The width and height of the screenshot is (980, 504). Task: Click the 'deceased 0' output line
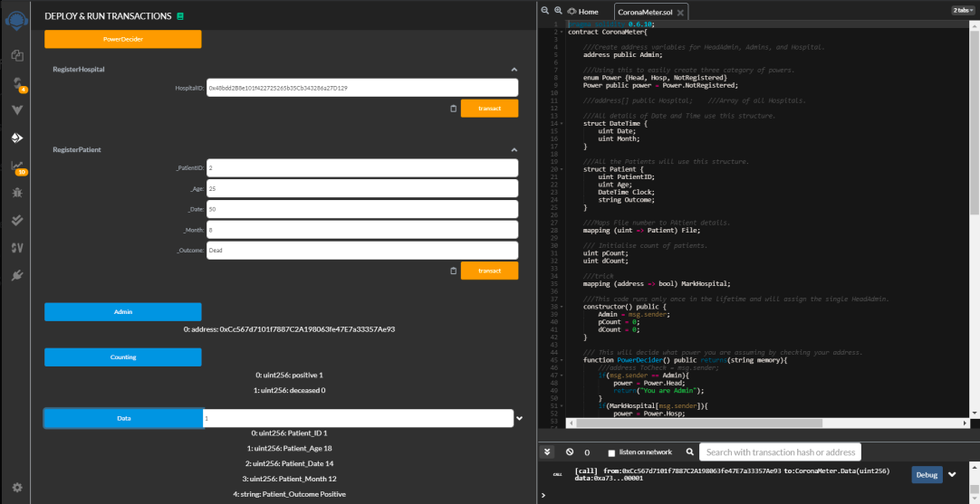point(289,390)
